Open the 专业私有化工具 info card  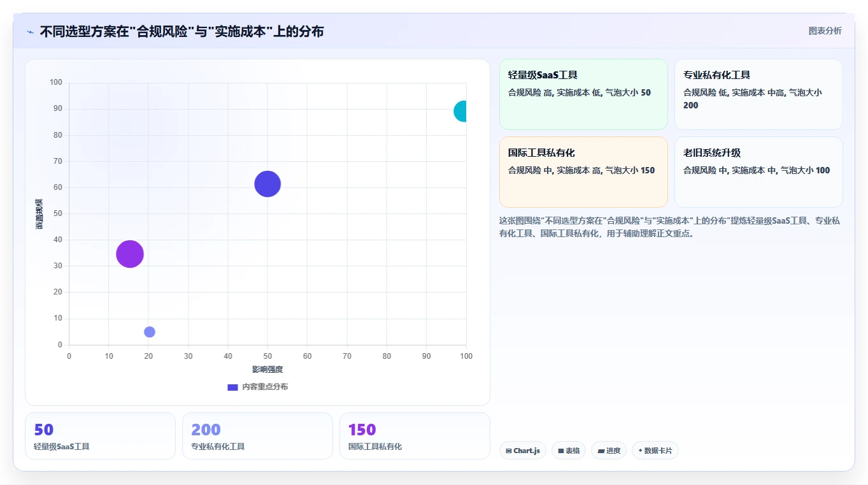click(758, 94)
